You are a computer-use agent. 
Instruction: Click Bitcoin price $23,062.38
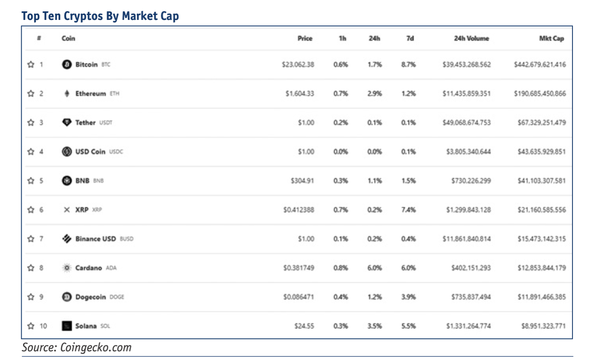click(x=298, y=65)
